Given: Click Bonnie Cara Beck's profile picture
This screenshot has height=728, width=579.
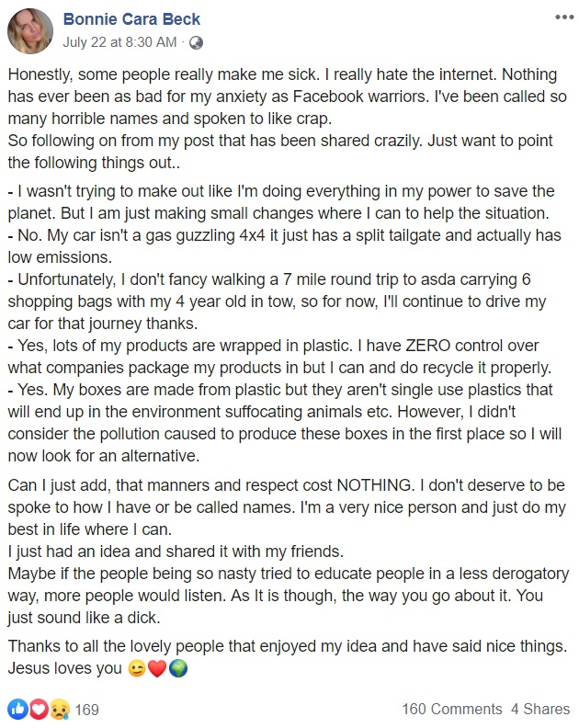Looking at the screenshot, I should pyautogui.click(x=30, y=30).
